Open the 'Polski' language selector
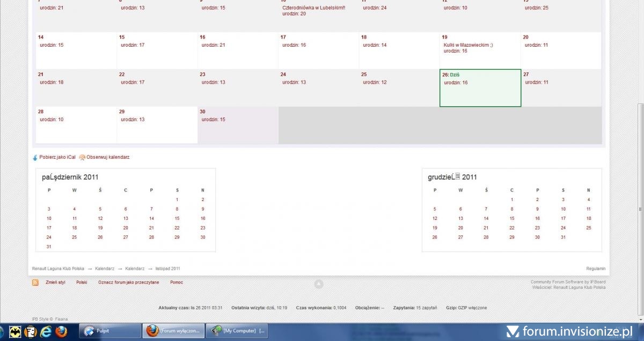This screenshot has width=644, height=341. (x=82, y=282)
